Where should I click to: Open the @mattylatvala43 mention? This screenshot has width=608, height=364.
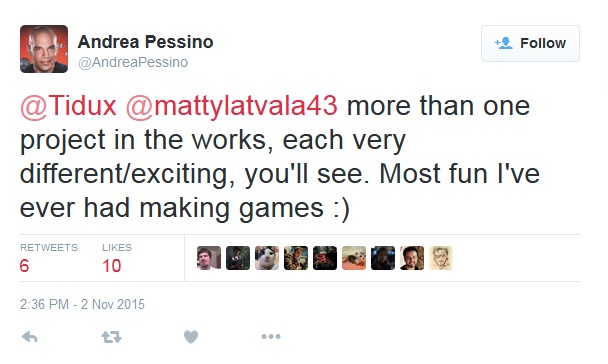pos(231,105)
